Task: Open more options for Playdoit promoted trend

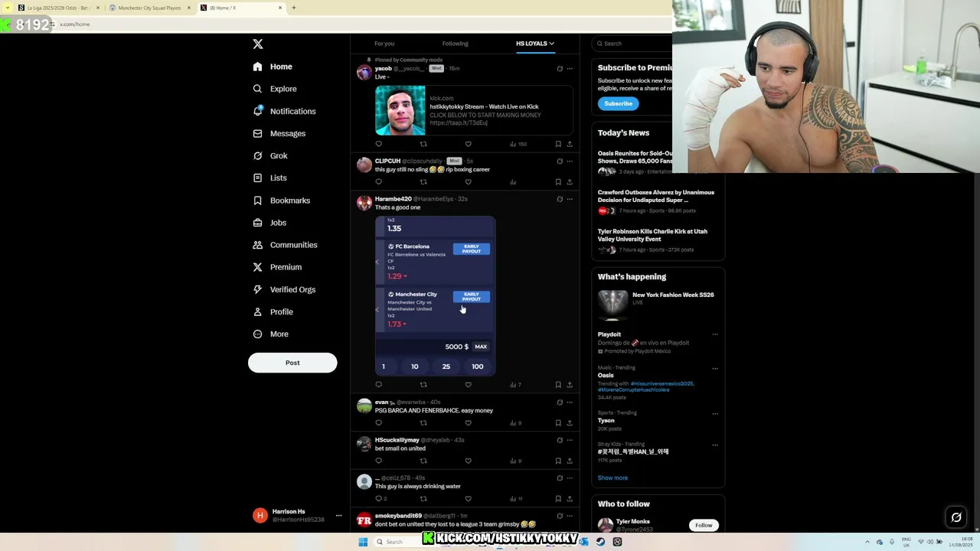Action: [x=715, y=334]
